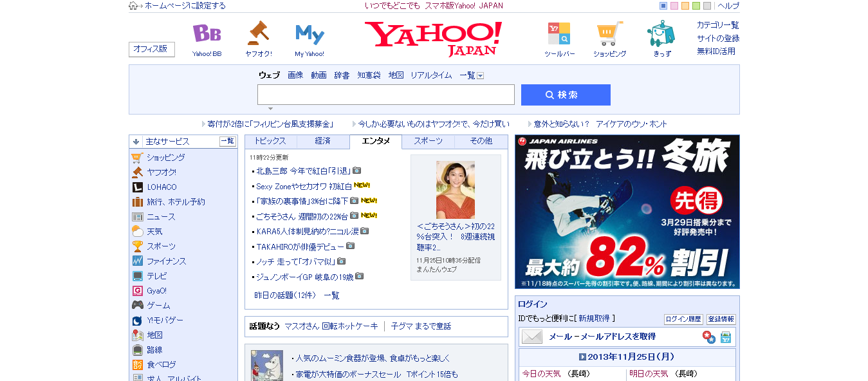Open 新規取得 link in login panel
Viewport: 868px width, 381px height.
point(595,319)
